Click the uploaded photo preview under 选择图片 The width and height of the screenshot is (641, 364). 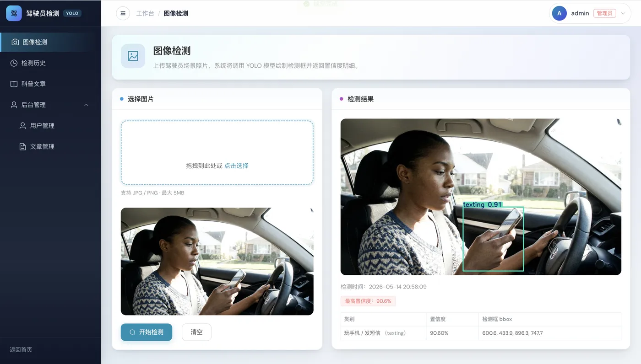tap(217, 262)
